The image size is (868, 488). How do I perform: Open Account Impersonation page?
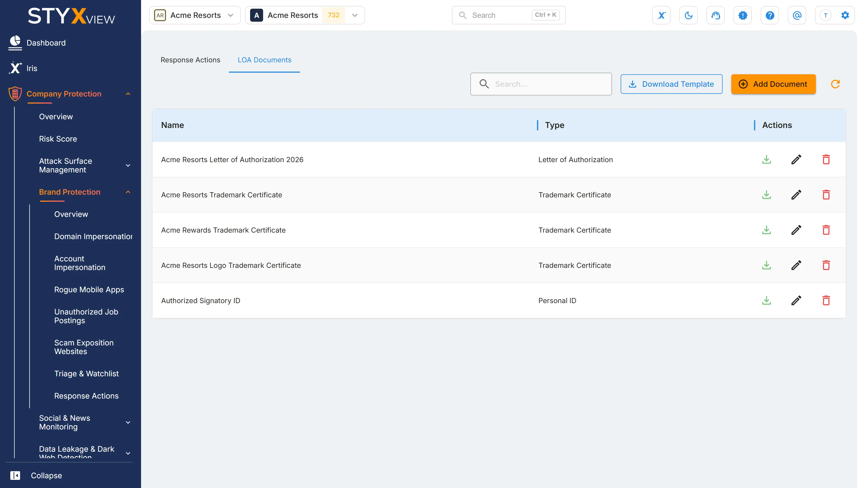pos(79,263)
